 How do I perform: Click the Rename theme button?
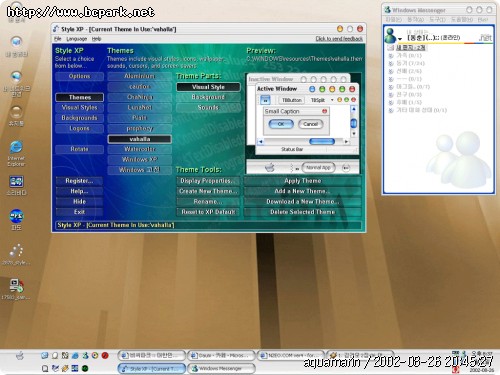(x=208, y=202)
